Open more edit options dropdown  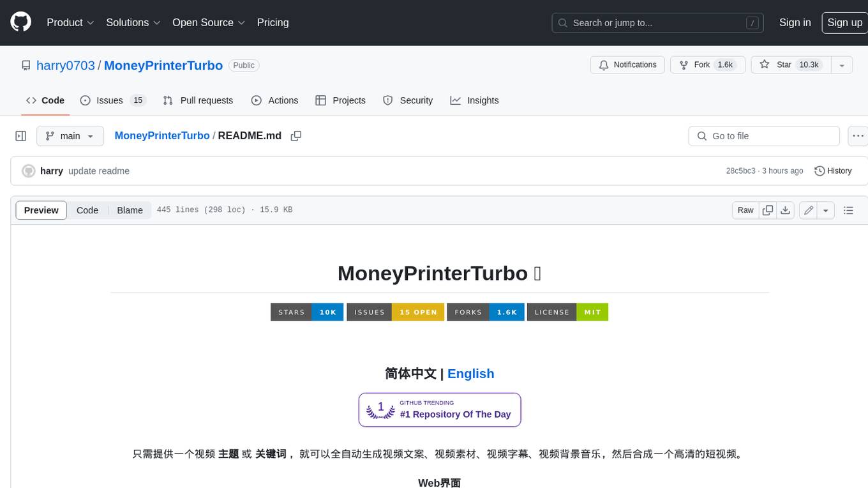tap(826, 210)
